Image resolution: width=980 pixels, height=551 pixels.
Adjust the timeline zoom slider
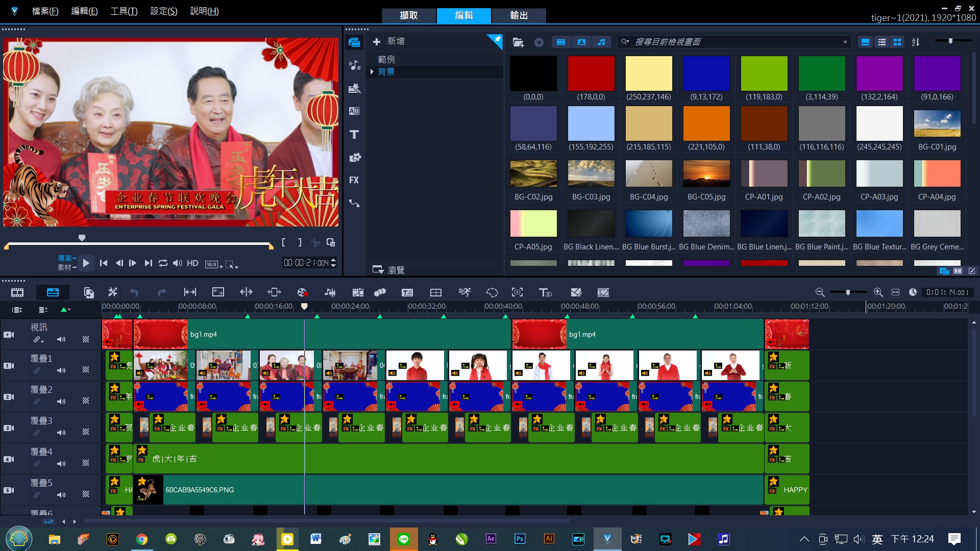(848, 292)
